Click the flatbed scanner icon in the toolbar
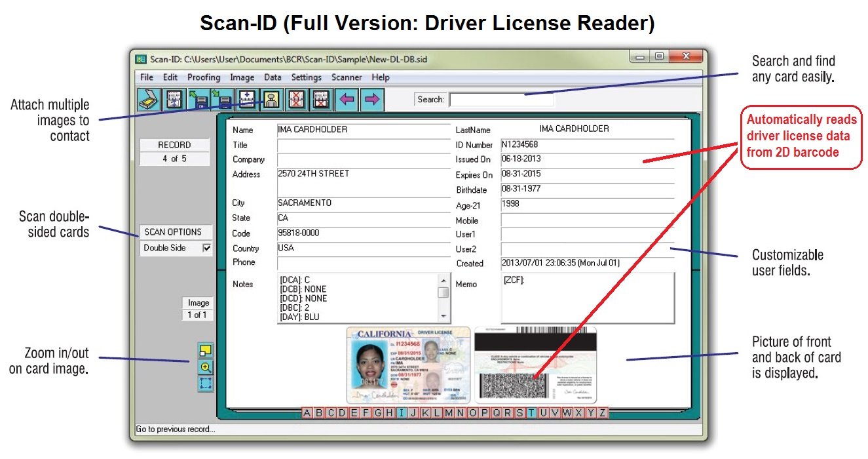868x459 pixels. click(149, 100)
